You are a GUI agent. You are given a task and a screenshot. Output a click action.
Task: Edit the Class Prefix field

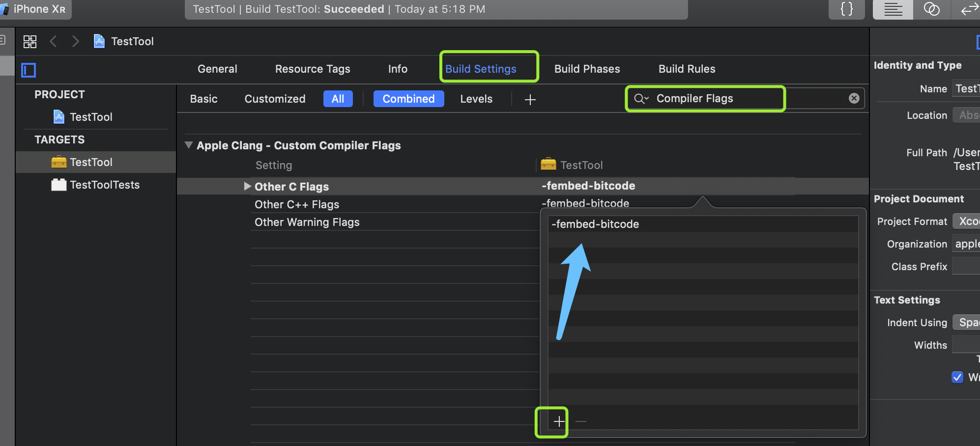click(966, 266)
